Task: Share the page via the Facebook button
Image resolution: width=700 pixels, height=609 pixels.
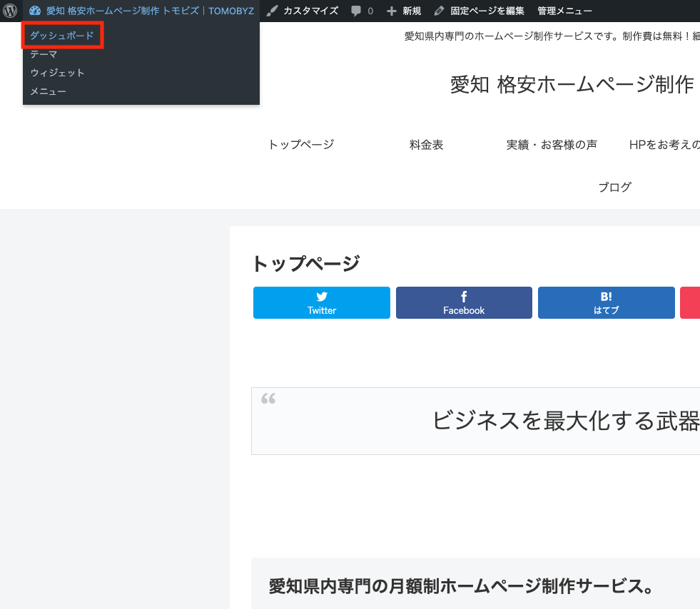Action: pos(464,302)
